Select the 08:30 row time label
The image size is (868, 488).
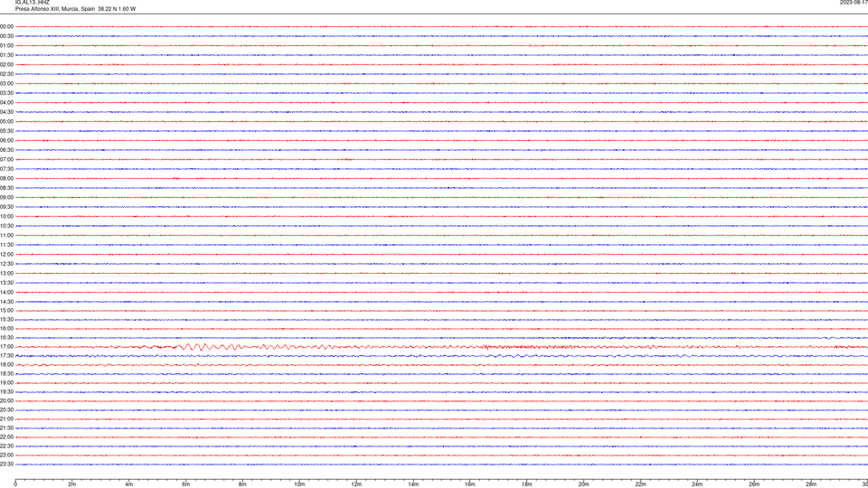6,188
